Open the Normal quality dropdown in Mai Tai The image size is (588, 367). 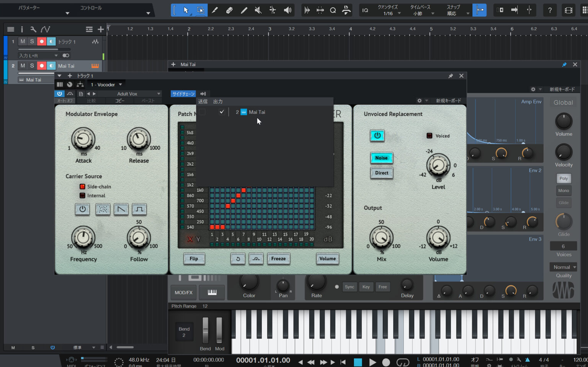(x=563, y=267)
